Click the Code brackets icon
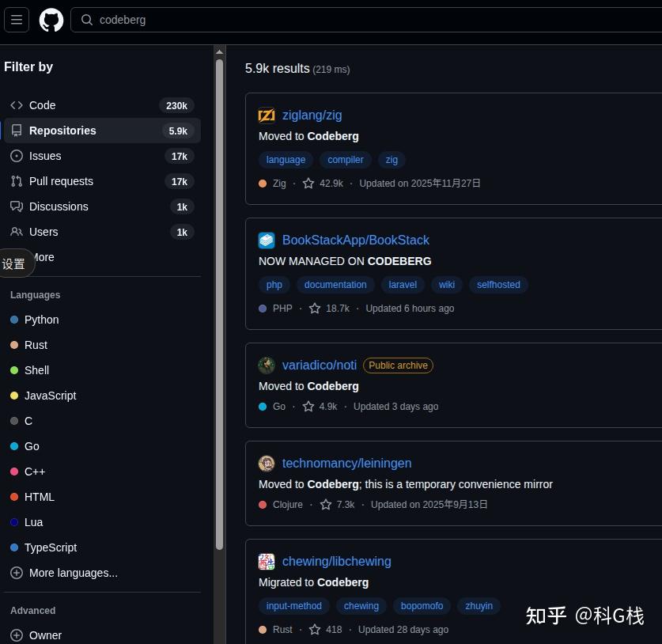 [17, 105]
